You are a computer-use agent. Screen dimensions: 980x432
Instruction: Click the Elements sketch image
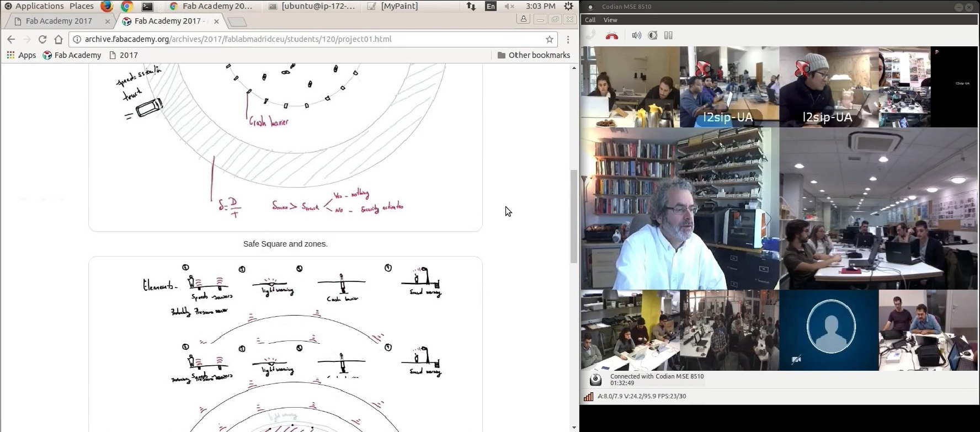click(x=285, y=344)
